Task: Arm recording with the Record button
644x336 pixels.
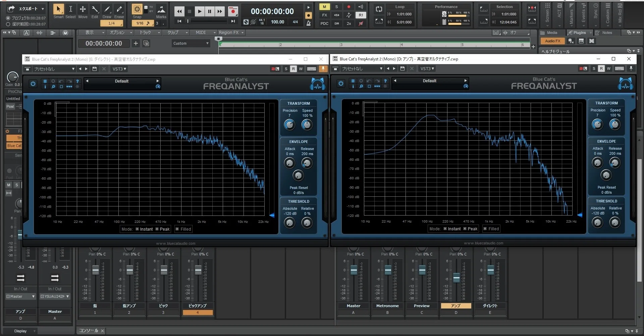Action: [x=233, y=11]
